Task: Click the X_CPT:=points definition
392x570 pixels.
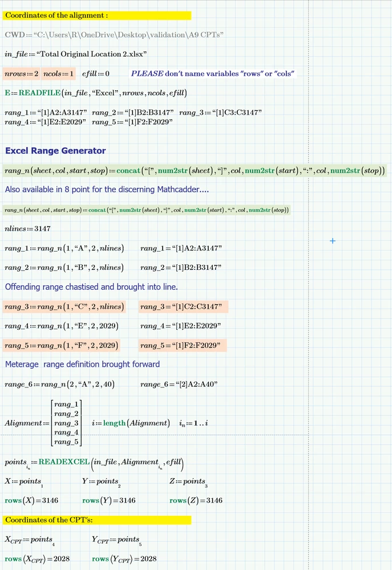Action: pyautogui.click(x=30, y=540)
